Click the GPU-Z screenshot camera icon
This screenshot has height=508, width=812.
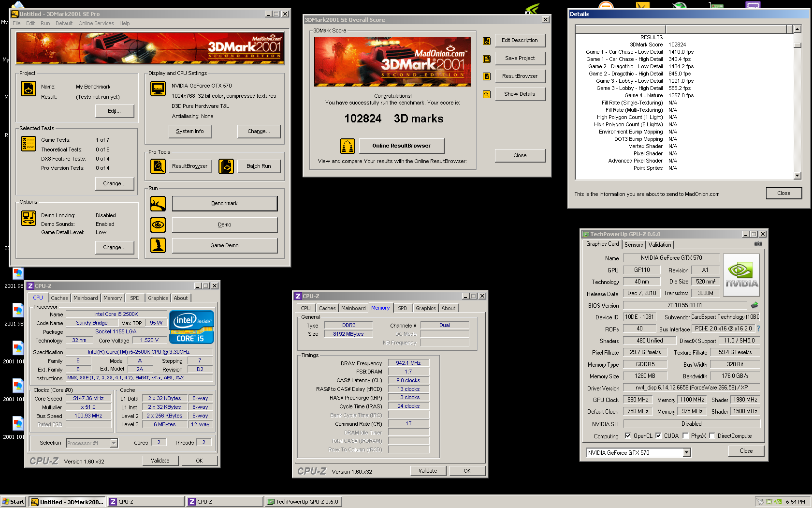(758, 244)
